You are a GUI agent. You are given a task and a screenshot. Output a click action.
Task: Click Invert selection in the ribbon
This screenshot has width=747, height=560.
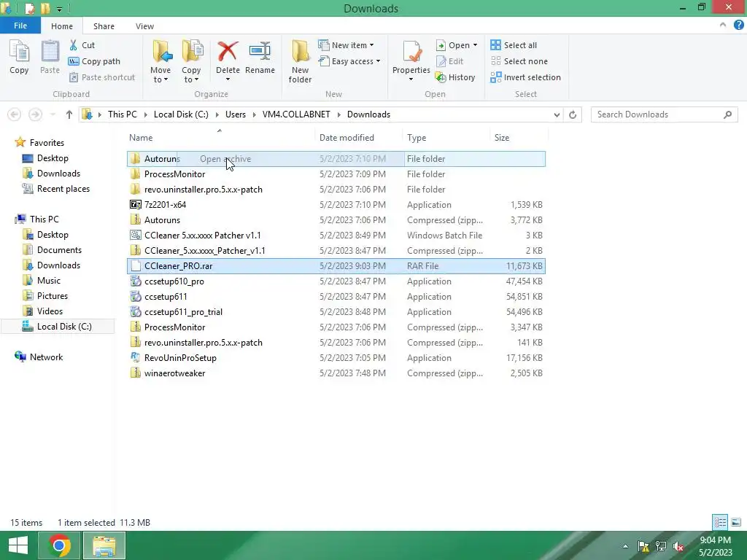point(525,77)
